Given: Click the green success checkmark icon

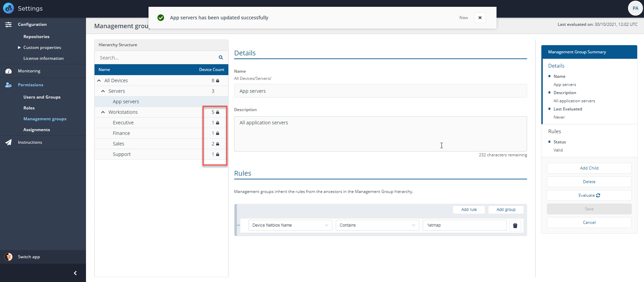Looking at the screenshot, I should pyautogui.click(x=161, y=18).
